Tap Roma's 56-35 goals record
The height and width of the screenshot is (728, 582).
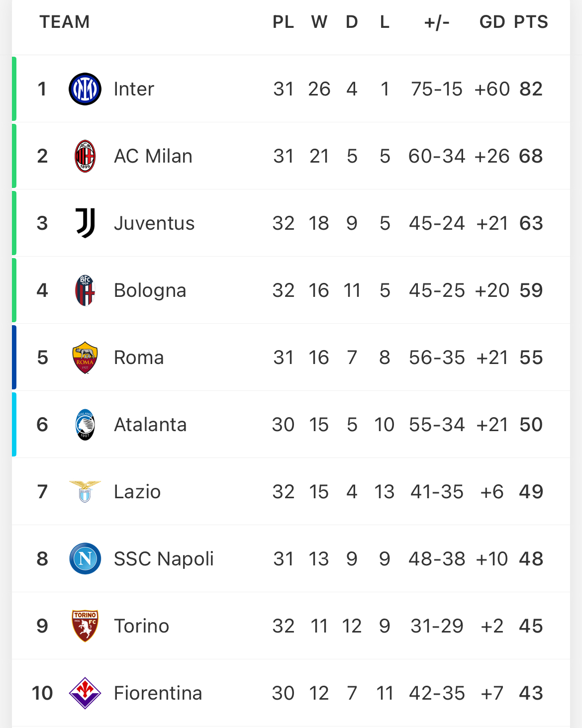click(437, 358)
